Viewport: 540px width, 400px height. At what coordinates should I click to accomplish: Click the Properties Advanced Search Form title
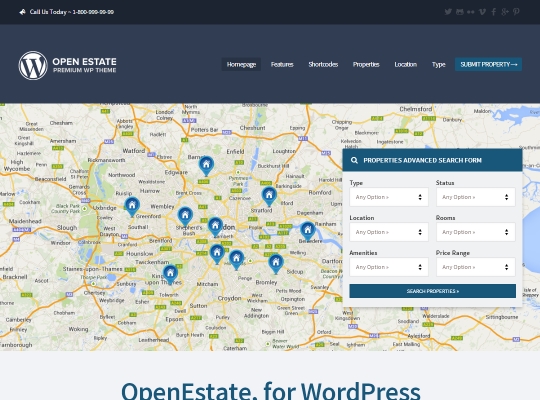coord(422,160)
